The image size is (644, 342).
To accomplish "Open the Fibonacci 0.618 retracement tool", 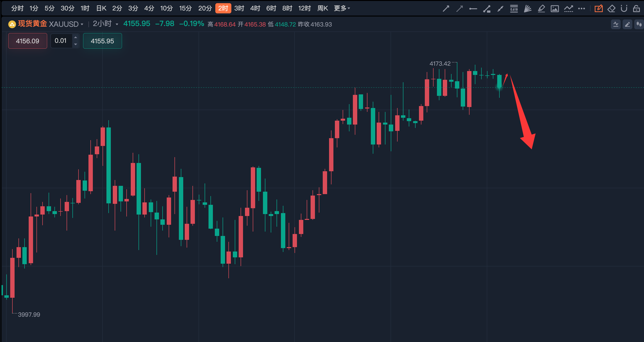I will coord(514,9).
